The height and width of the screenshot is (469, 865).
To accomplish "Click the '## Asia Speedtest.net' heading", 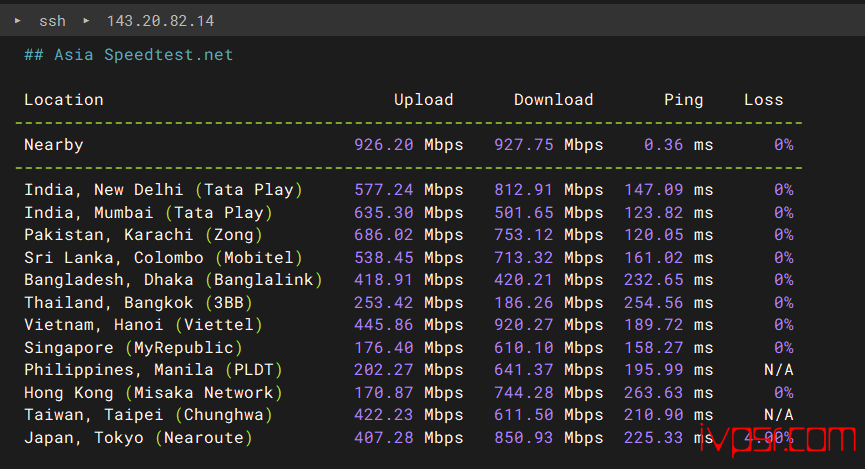I will click(129, 55).
